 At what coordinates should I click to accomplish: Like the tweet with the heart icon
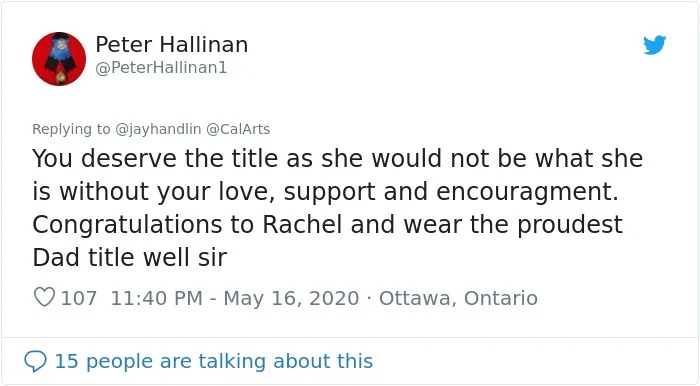tap(44, 297)
